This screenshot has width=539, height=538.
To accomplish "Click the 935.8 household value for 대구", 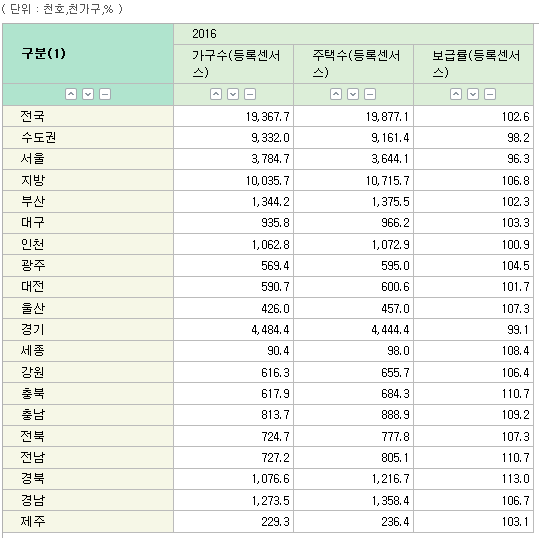I will (x=275, y=223).
